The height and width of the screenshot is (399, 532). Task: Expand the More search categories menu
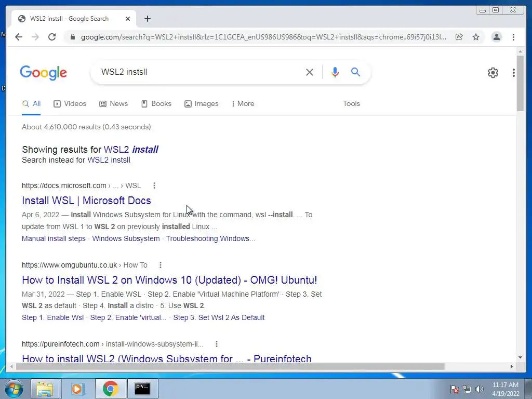(243, 103)
